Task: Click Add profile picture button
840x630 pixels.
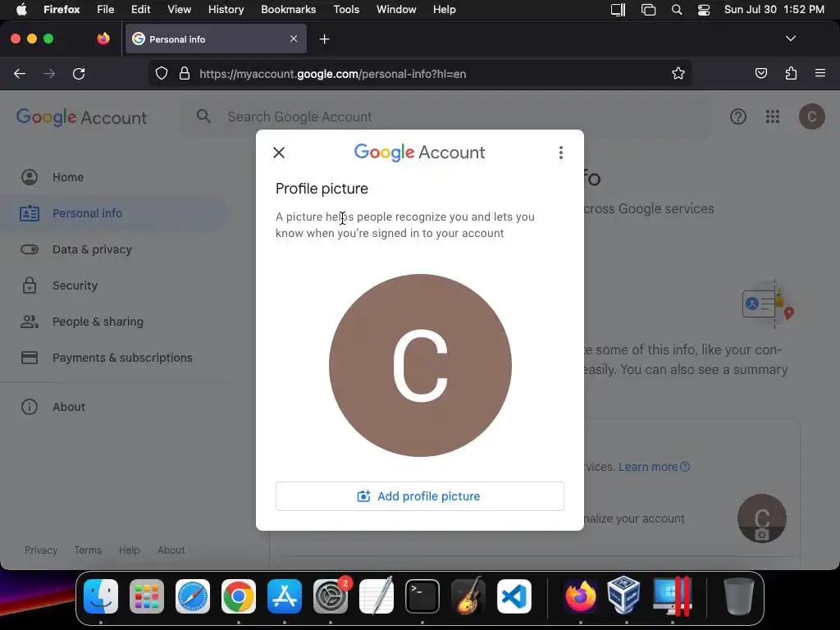Action: coord(419,496)
